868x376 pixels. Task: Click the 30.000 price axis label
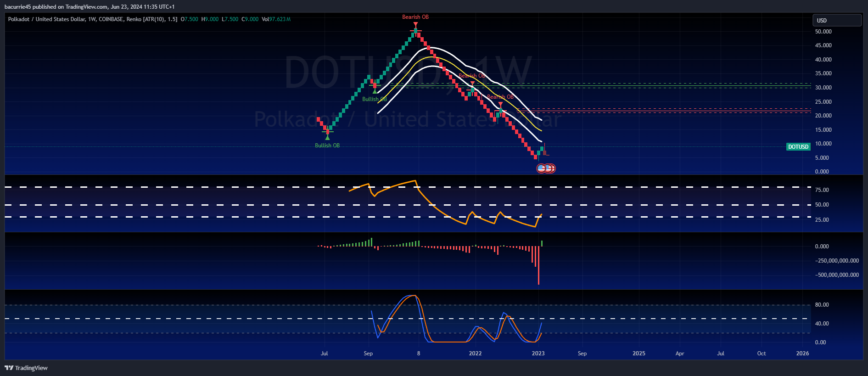click(x=823, y=88)
